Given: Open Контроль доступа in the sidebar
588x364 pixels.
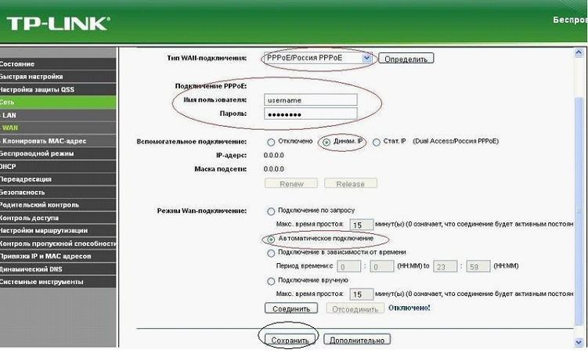Looking at the screenshot, I should [58, 218].
